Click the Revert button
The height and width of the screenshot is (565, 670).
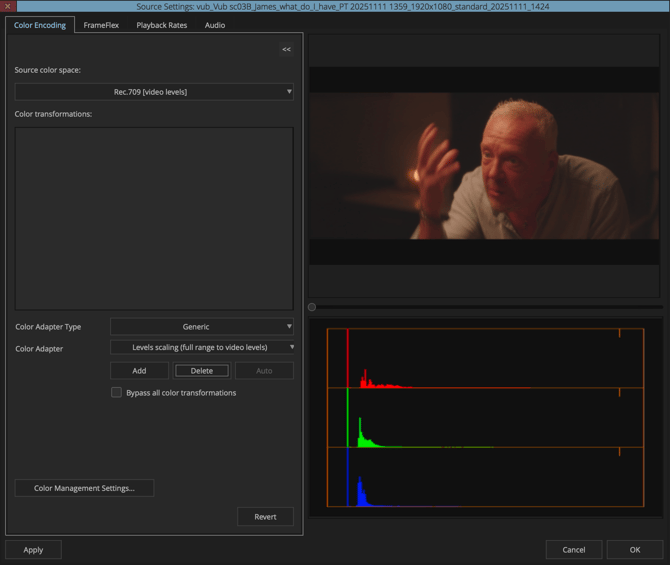[x=265, y=517]
